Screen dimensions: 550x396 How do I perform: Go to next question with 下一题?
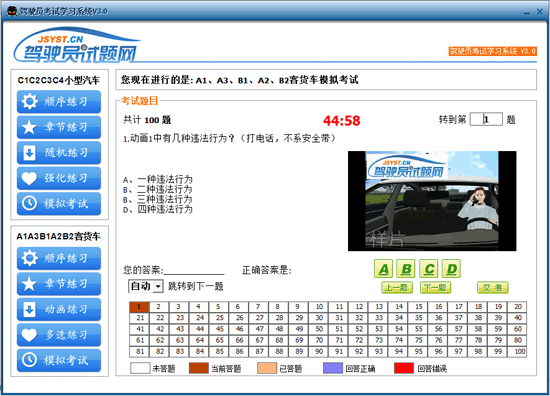coord(435,288)
